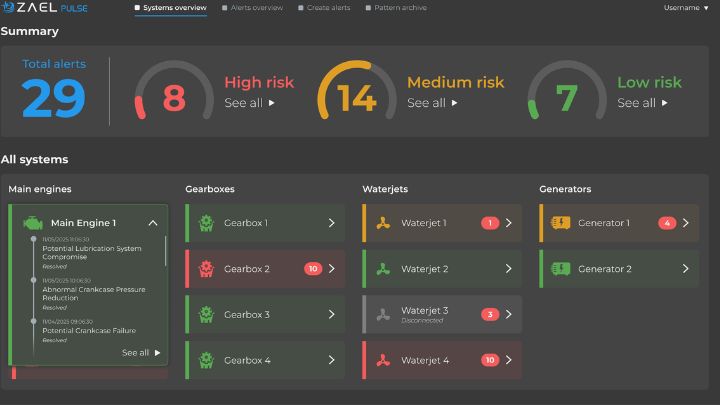The image size is (720, 405).
Task: Click the green Generator 2 icon
Action: click(561, 269)
